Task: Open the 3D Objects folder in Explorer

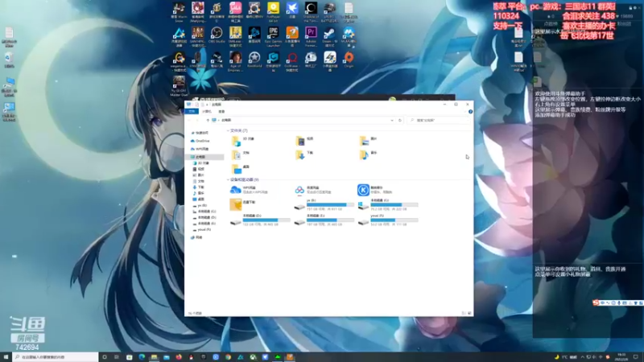Action: pos(244,140)
